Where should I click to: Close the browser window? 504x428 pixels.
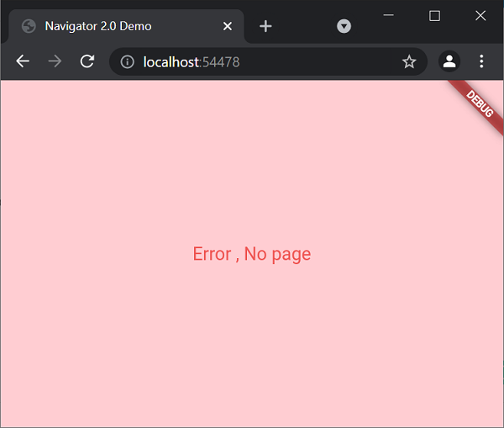pyautogui.click(x=480, y=15)
